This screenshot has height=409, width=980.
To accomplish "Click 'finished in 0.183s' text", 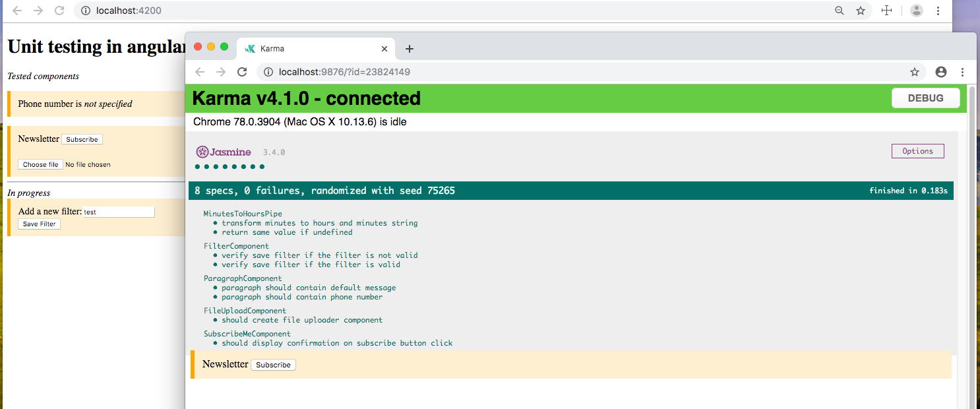I will click(x=908, y=191).
